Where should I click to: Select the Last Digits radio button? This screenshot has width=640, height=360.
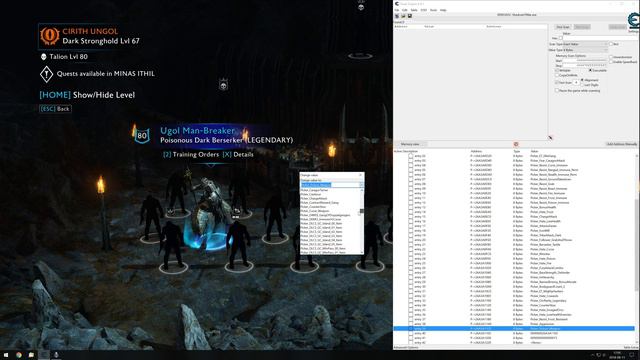point(582,85)
